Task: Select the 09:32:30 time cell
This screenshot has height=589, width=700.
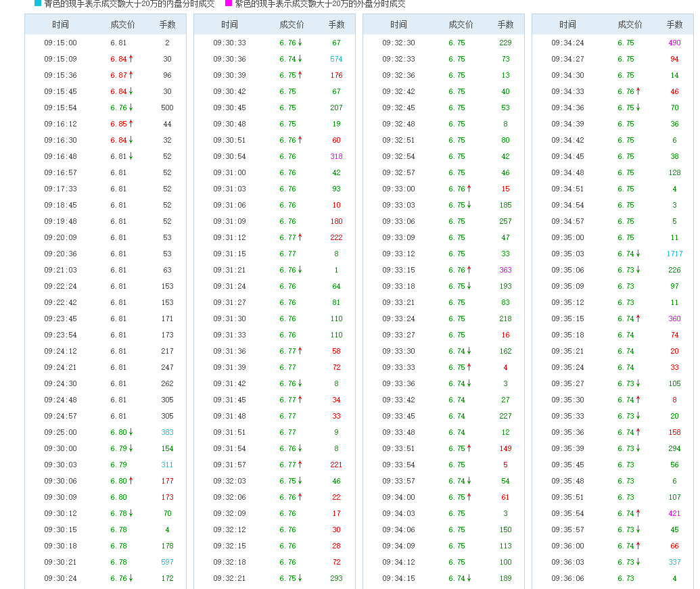Action: click(398, 43)
